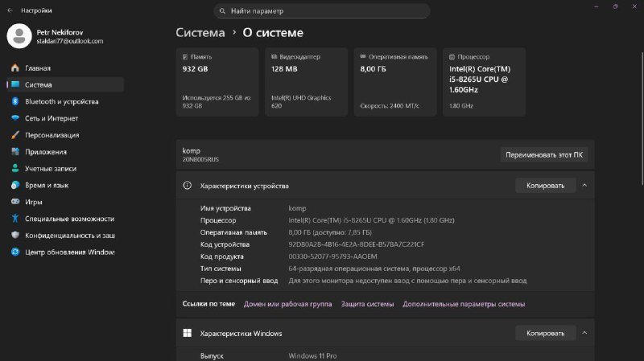
Task: Click the back arrow in Settings header
Action: (x=10, y=11)
